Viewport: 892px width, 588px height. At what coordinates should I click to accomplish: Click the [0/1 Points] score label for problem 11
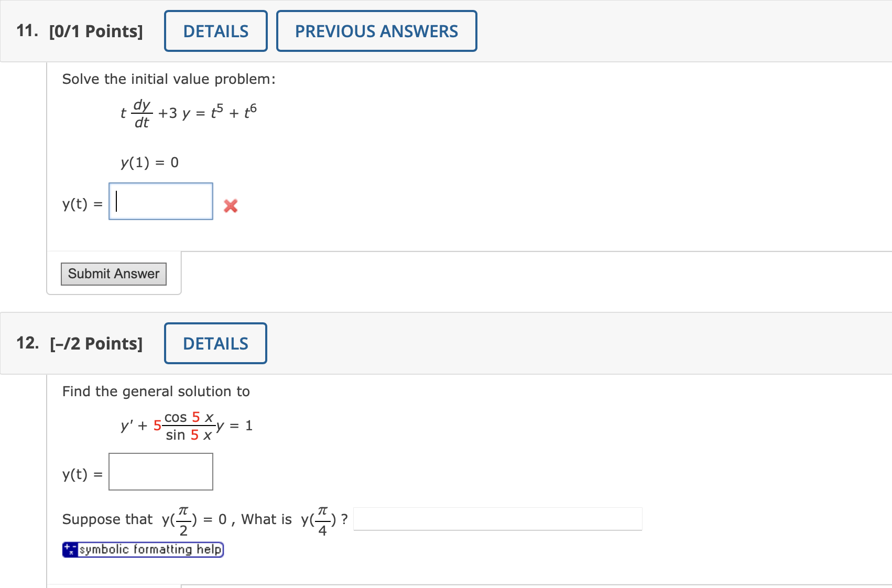96,31
